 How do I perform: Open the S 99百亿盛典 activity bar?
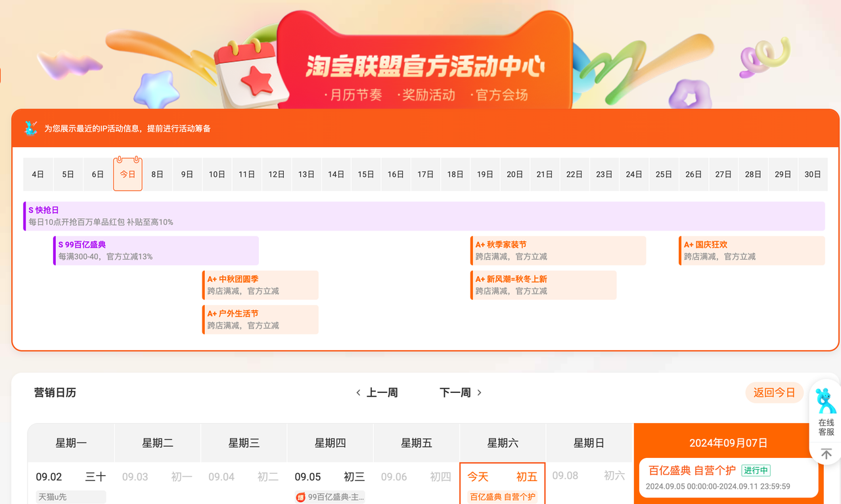tap(156, 250)
